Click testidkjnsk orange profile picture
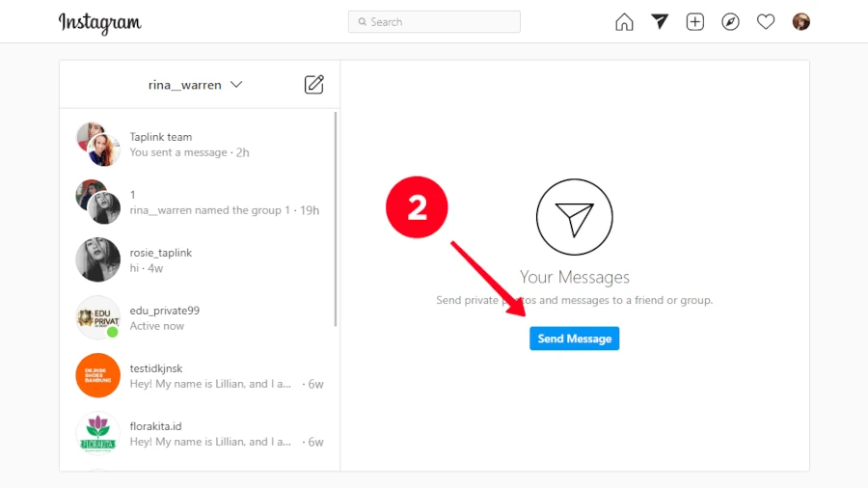 click(x=98, y=375)
